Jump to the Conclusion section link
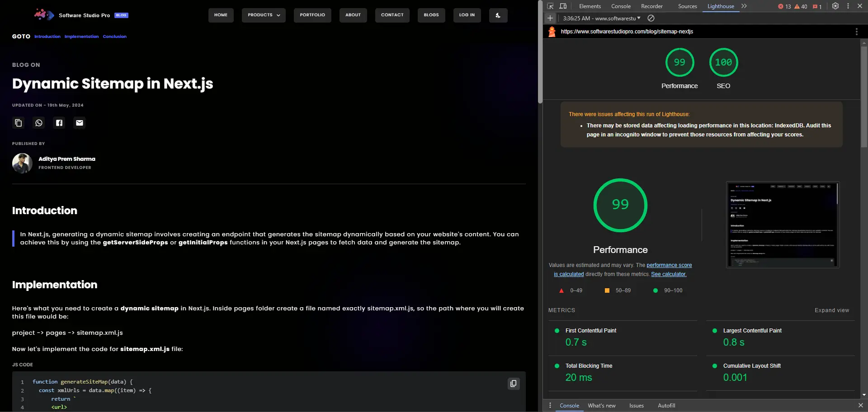Screen dimensions: 868x412 click(x=115, y=37)
